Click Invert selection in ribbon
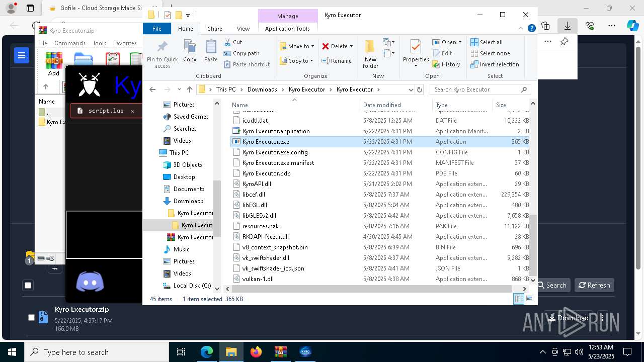 click(495, 64)
